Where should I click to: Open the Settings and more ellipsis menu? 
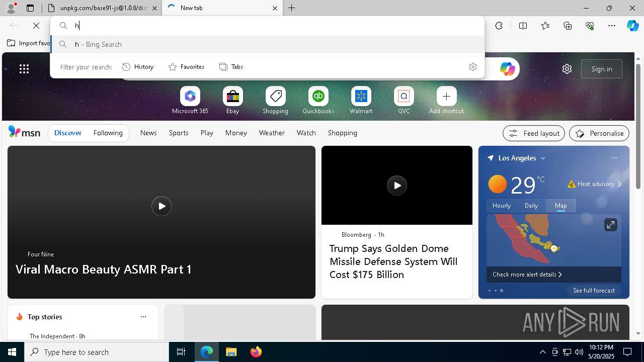[612, 26]
